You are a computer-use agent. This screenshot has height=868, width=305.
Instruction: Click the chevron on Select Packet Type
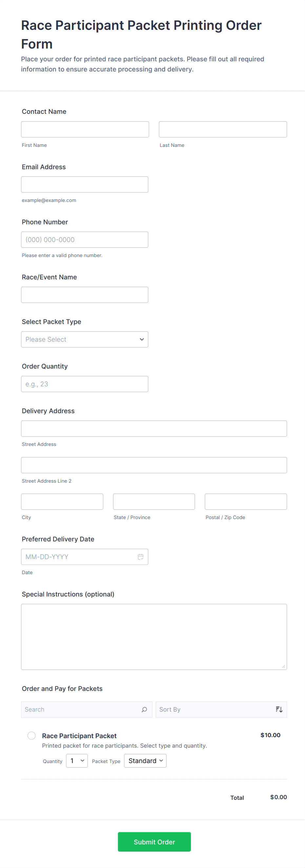(142, 339)
